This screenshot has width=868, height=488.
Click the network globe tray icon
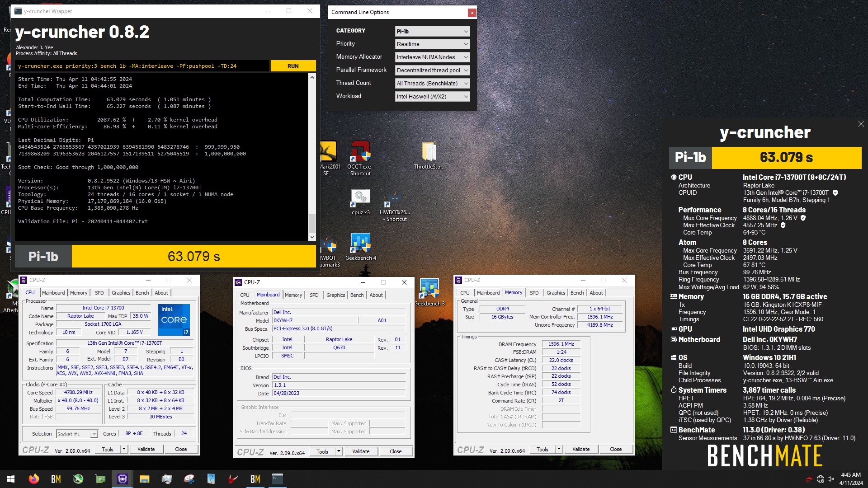(820, 479)
